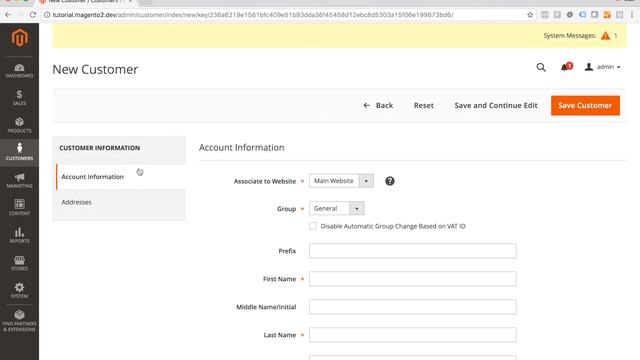Focus the First Name input field

pyautogui.click(x=413, y=279)
